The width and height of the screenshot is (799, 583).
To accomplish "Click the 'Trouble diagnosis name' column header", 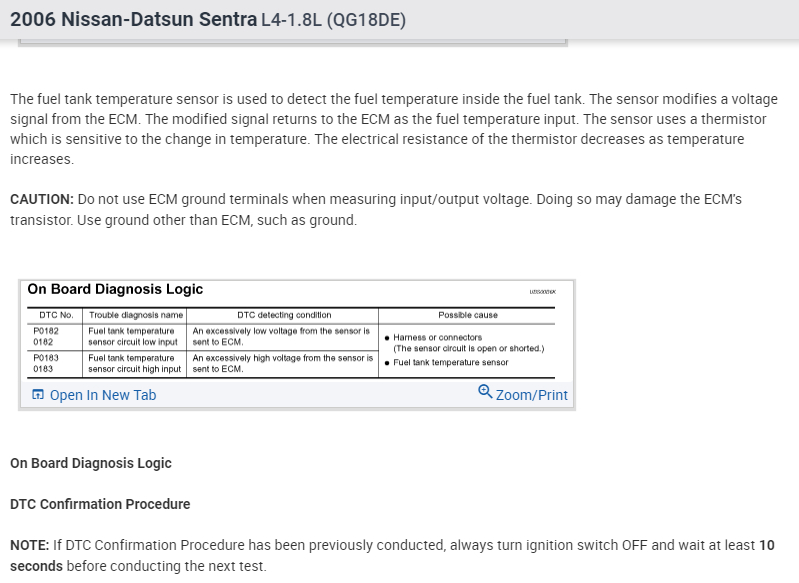I will 136,315.
